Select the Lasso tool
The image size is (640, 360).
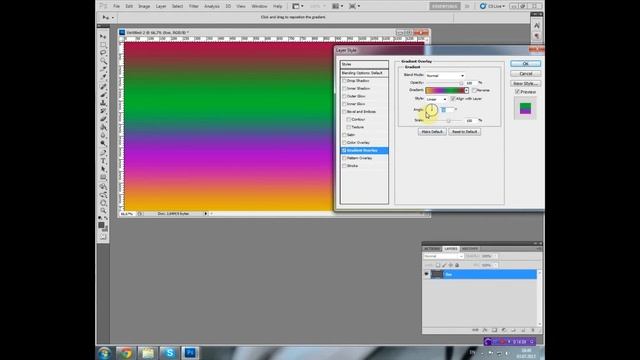103,53
